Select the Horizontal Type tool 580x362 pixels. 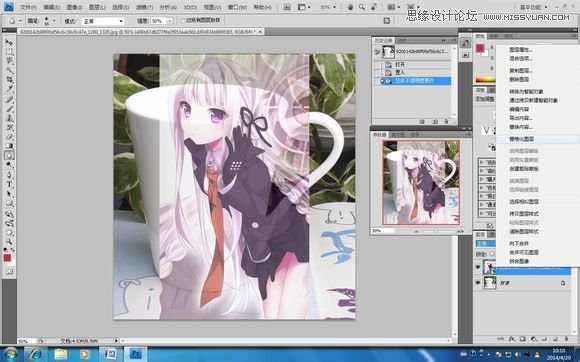pos(9,185)
